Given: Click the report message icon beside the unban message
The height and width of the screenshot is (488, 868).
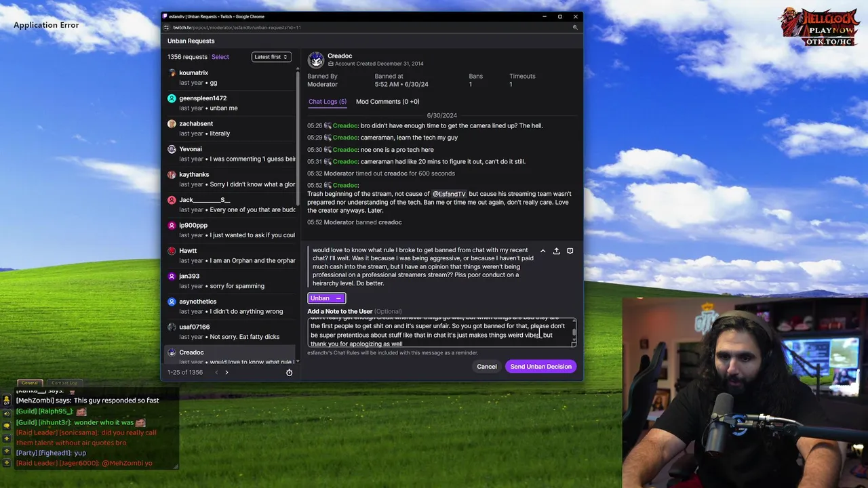Looking at the screenshot, I should pyautogui.click(x=570, y=251).
